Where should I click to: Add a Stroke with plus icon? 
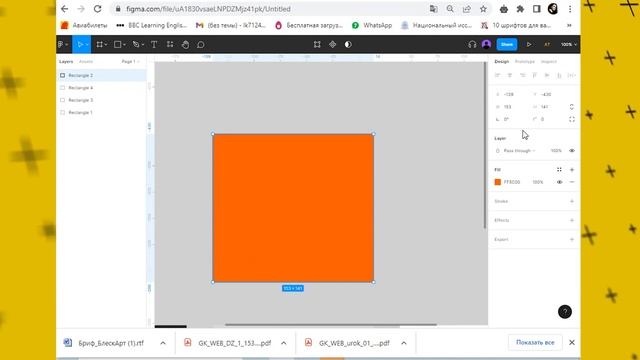[572, 201]
